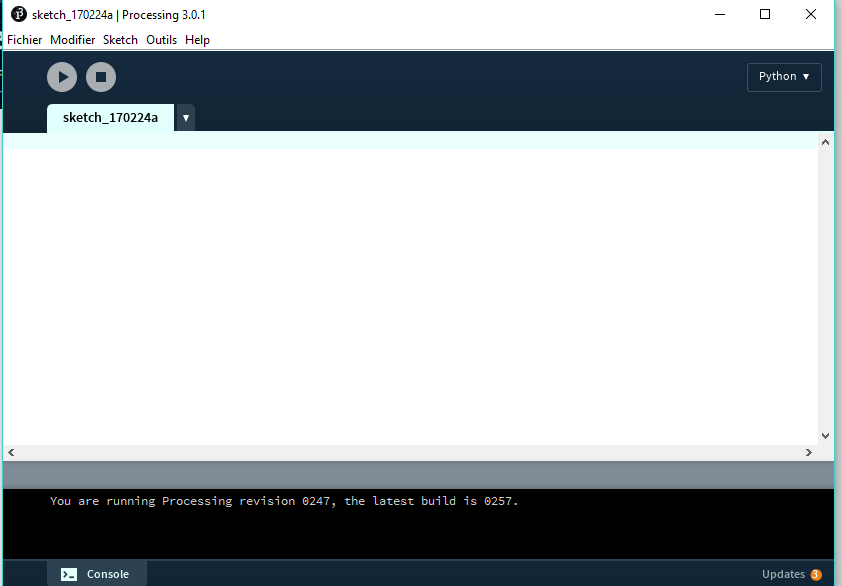
Task: Open the Outils menu
Action: (161, 40)
